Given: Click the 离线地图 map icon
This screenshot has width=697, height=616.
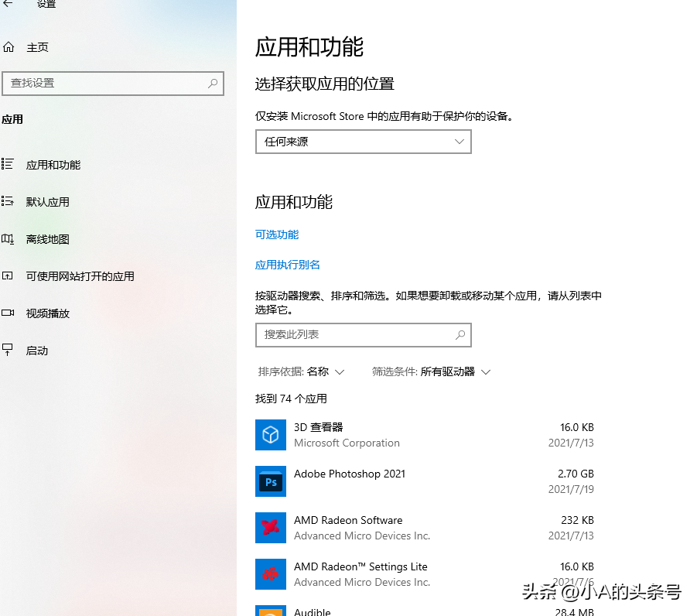Looking at the screenshot, I should [x=8, y=239].
